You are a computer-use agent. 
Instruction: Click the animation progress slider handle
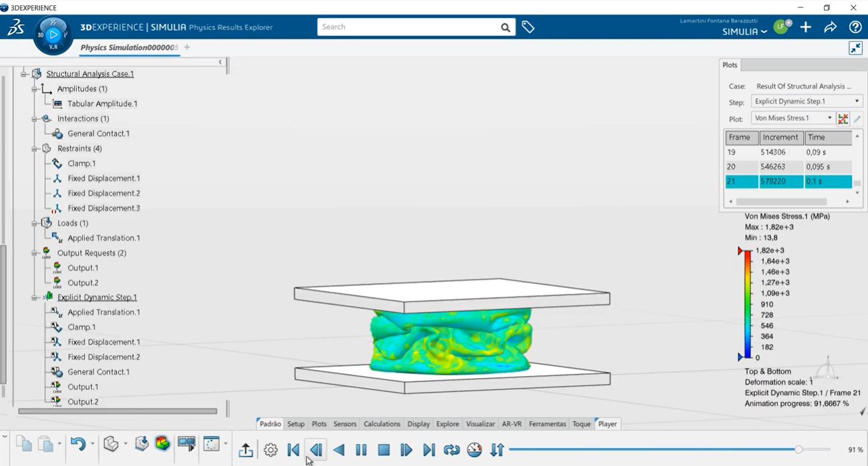(799, 450)
